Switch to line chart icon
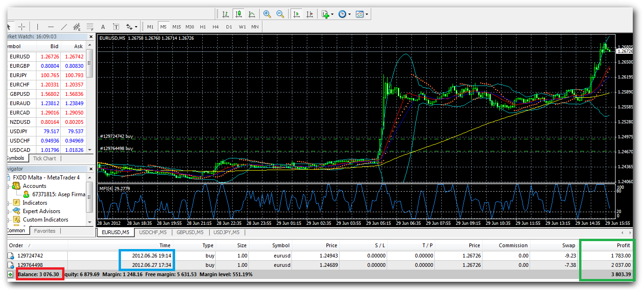 (x=252, y=14)
